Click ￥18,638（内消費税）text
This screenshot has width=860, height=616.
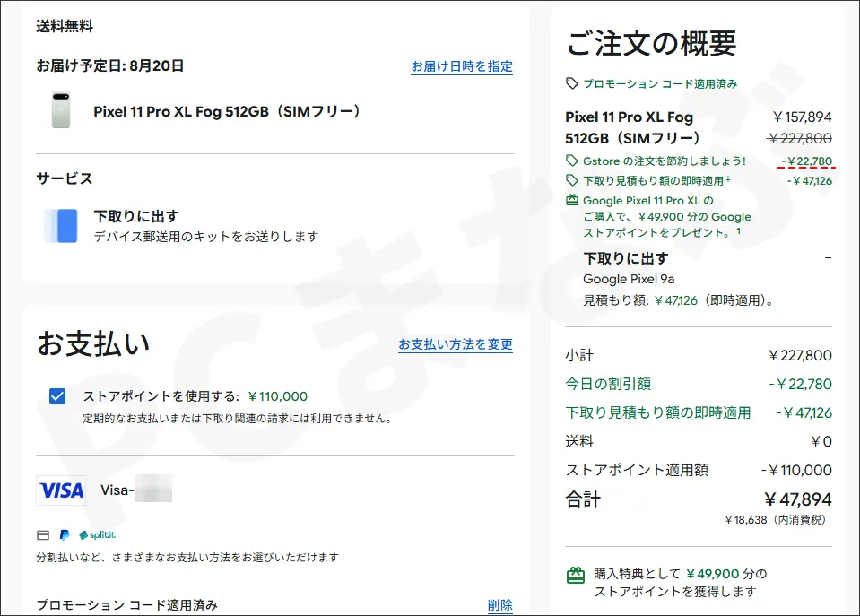tap(776, 519)
